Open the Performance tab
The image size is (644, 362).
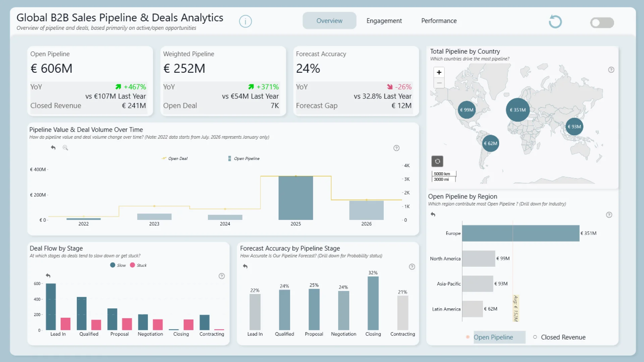[439, 21]
